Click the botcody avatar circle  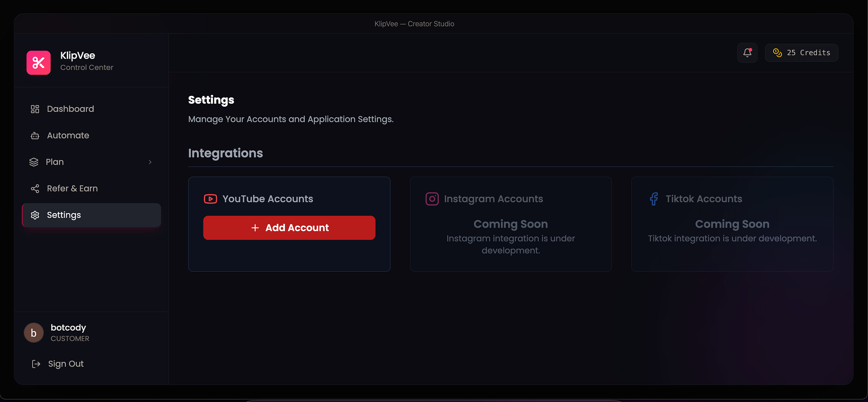tap(34, 333)
